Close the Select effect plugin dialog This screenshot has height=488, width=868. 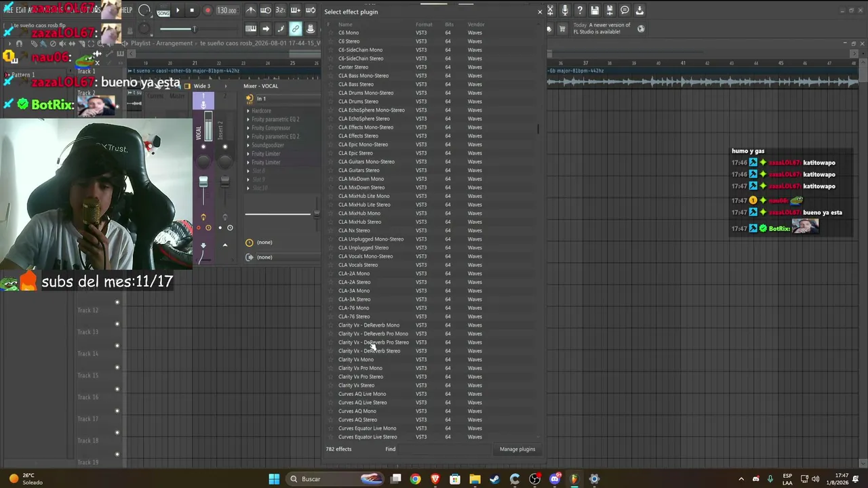pyautogui.click(x=540, y=12)
